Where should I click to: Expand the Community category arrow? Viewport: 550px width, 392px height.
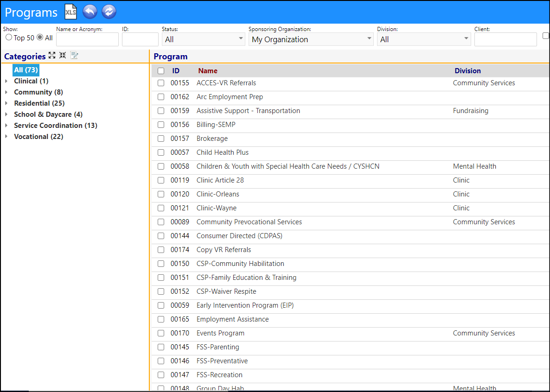[6, 92]
